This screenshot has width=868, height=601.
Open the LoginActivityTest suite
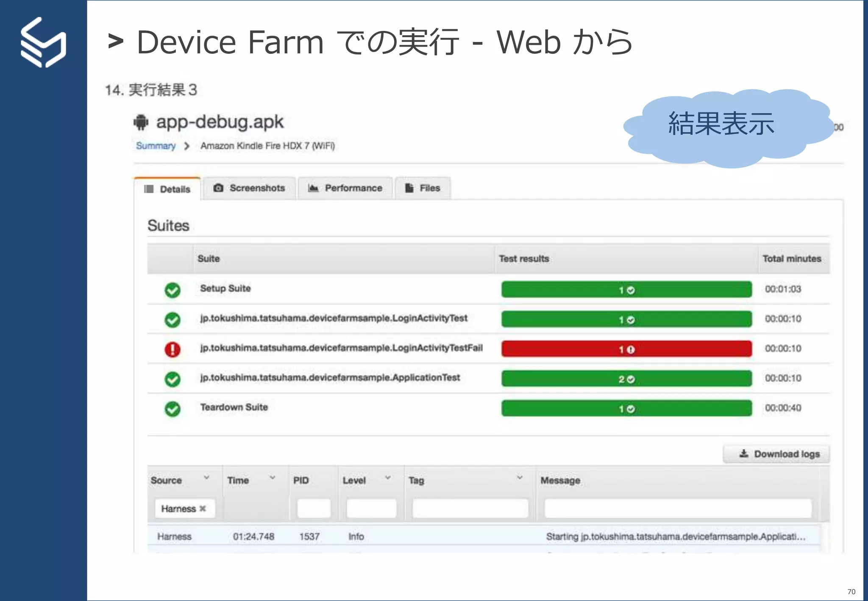coord(488,319)
